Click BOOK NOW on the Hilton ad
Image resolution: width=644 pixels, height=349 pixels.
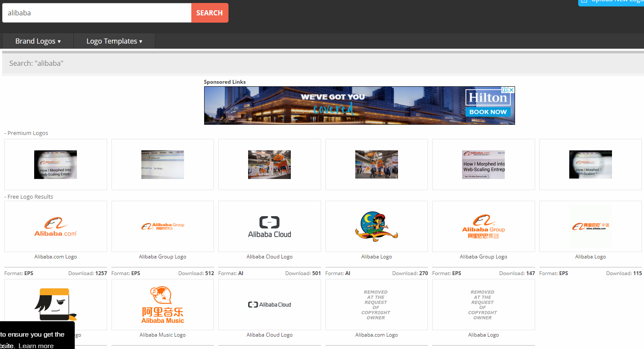coord(488,112)
